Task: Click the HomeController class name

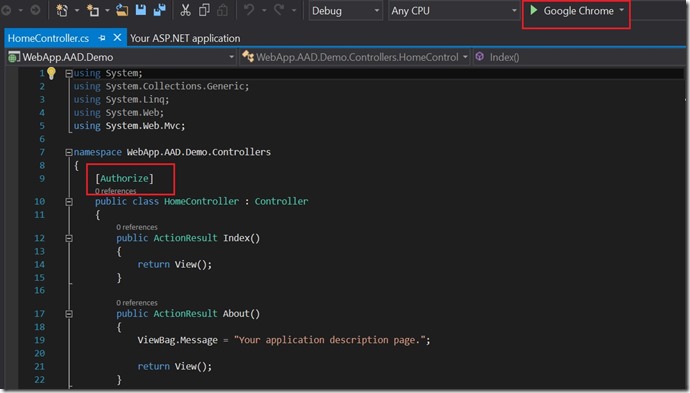Action: [x=202, y=202]
